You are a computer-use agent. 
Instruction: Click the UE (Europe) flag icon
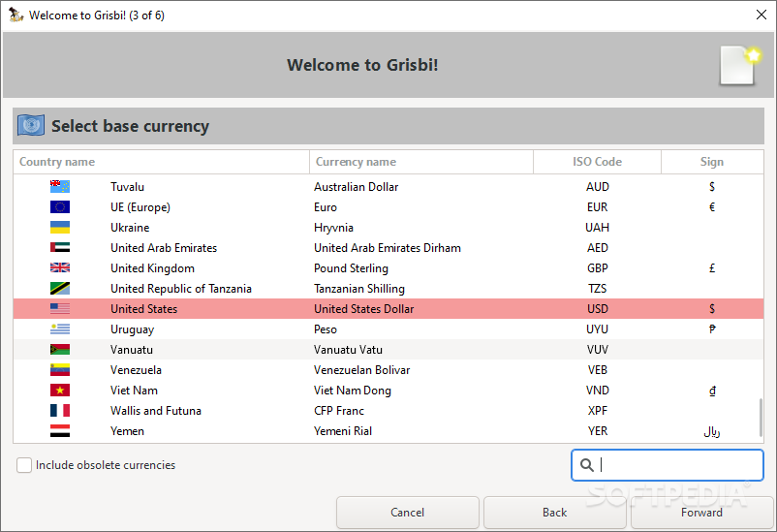click(60, 206)
